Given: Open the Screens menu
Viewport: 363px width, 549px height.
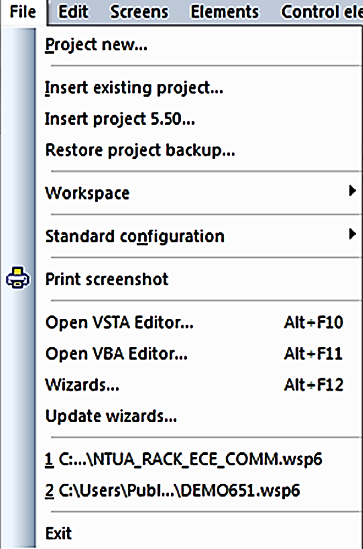Looking at the screenshot, I should coord(139,12).
